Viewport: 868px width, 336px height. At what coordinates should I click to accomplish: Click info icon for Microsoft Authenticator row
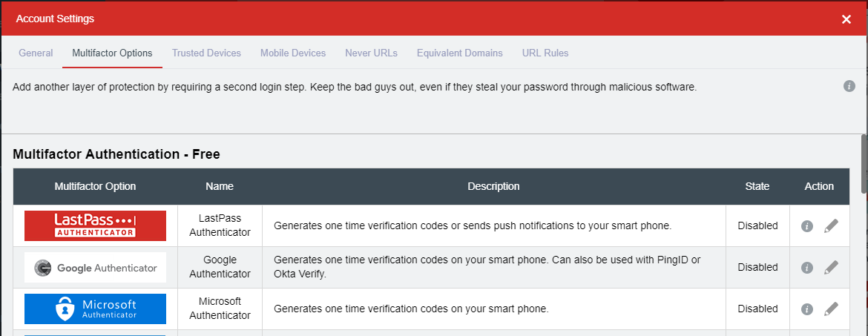point(807,309)
